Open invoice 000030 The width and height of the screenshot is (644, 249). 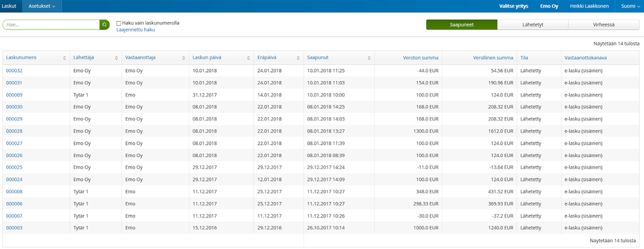pos(14,107)
